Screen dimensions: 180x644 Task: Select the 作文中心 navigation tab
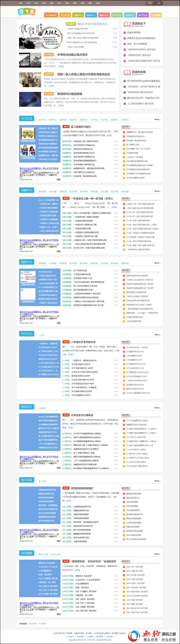117,15
